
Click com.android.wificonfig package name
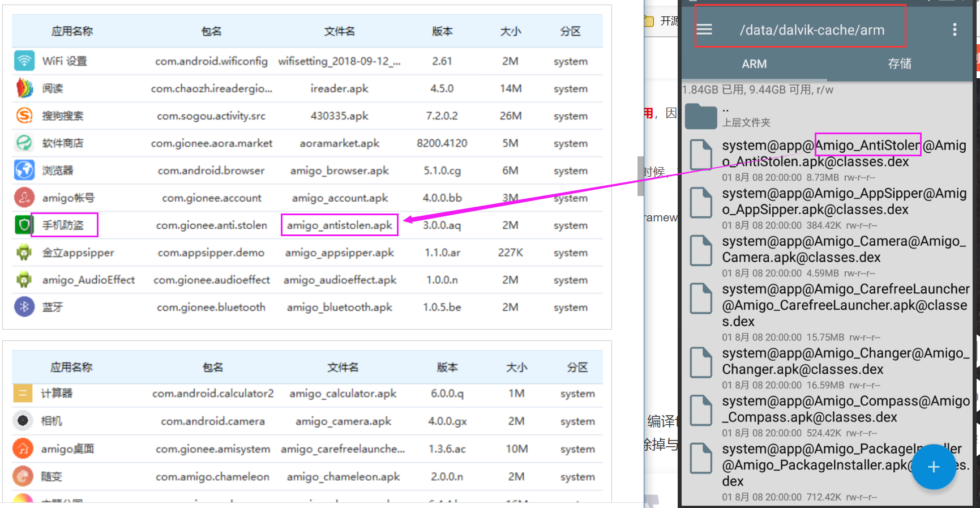click(212, 61)
